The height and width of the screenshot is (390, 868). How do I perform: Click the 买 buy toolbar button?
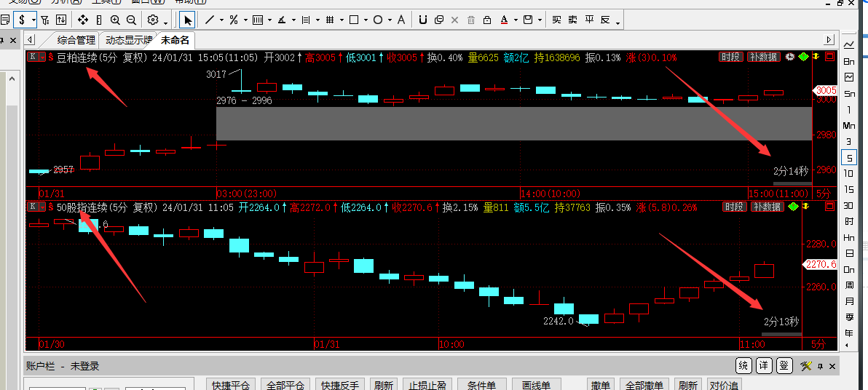(x=557, y=20)
